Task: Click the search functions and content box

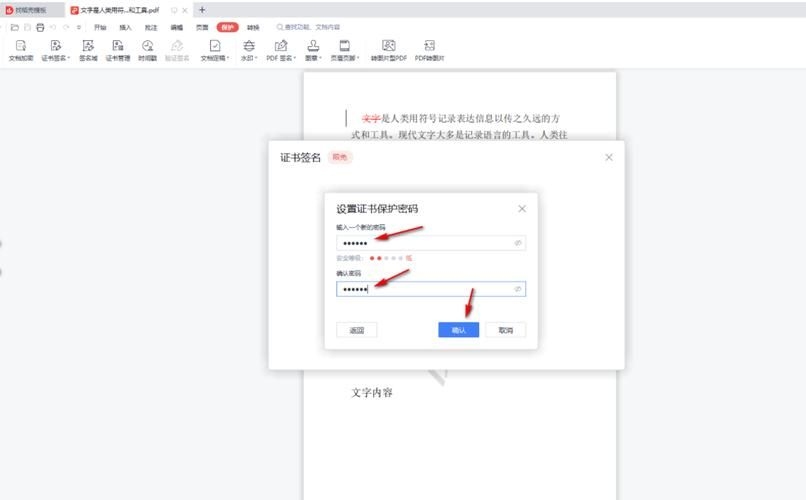Action: 308,27
